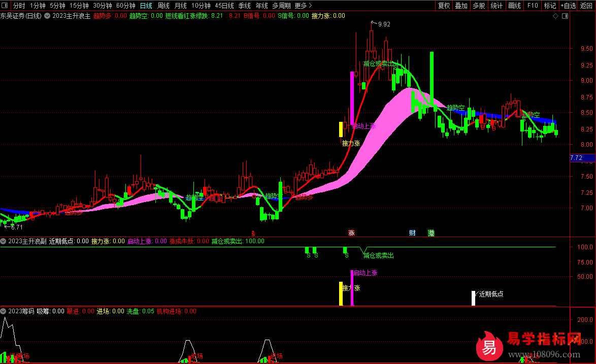Click the square icon at chart top-right

(565, 16)
